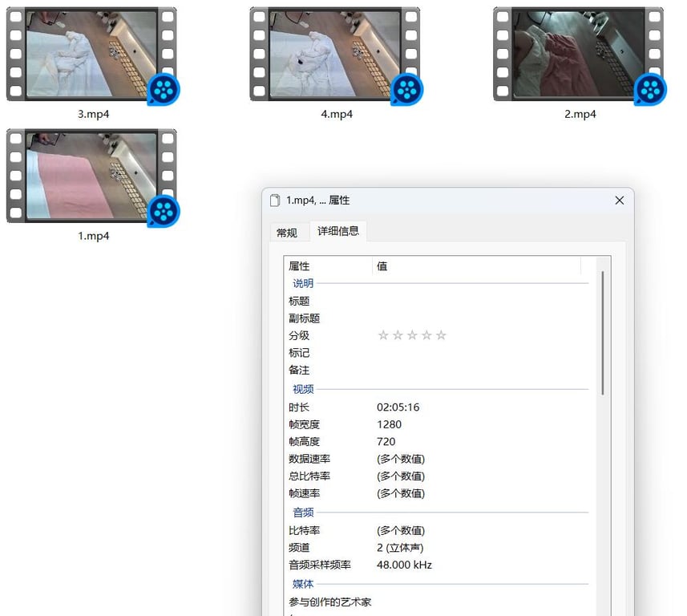Select the 频道 value 2 (立体声)

[400, 548]
